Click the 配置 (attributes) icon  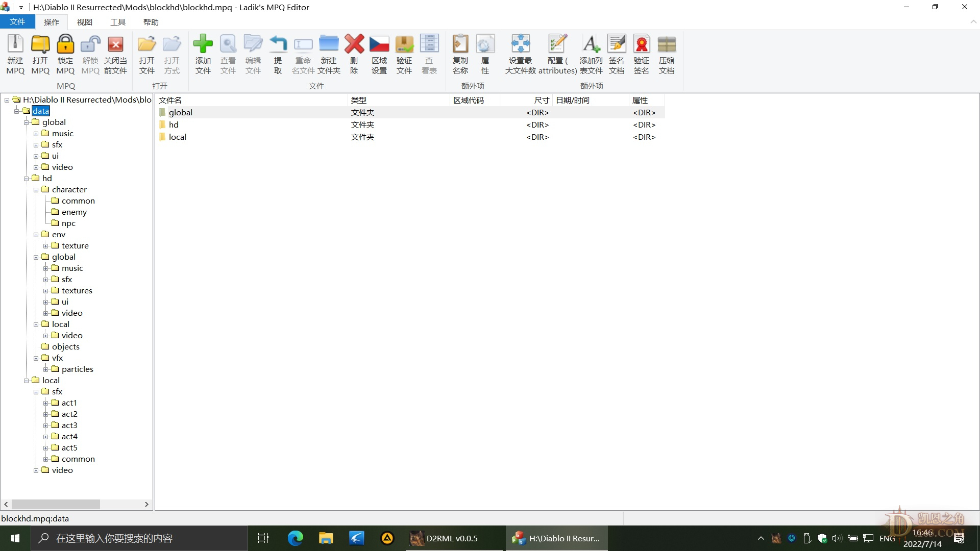[557, 44]
